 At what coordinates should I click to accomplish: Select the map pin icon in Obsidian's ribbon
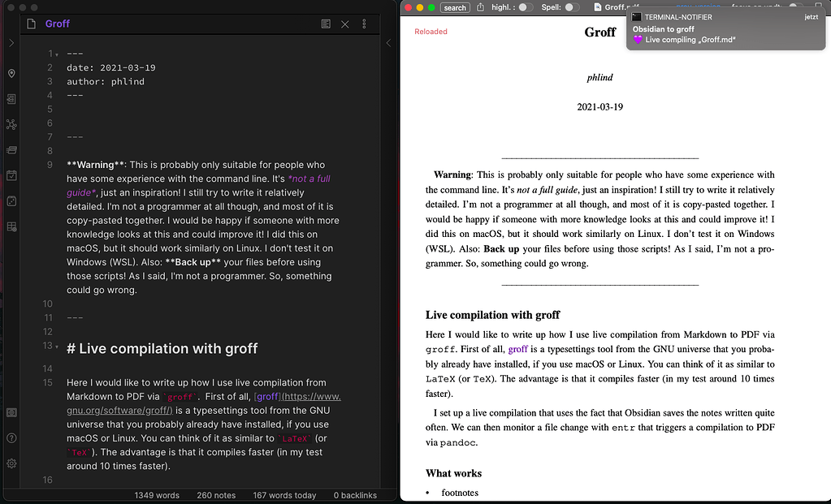pos(11,73)
